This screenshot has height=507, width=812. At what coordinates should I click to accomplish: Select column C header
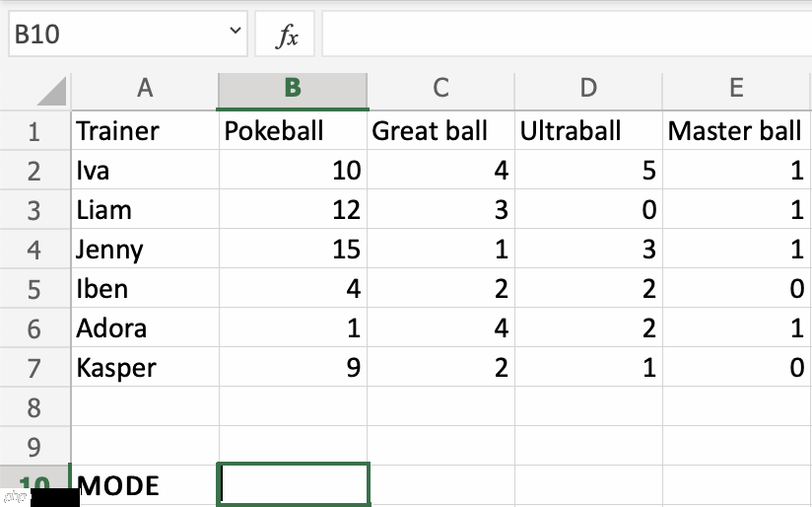[440, 88]
